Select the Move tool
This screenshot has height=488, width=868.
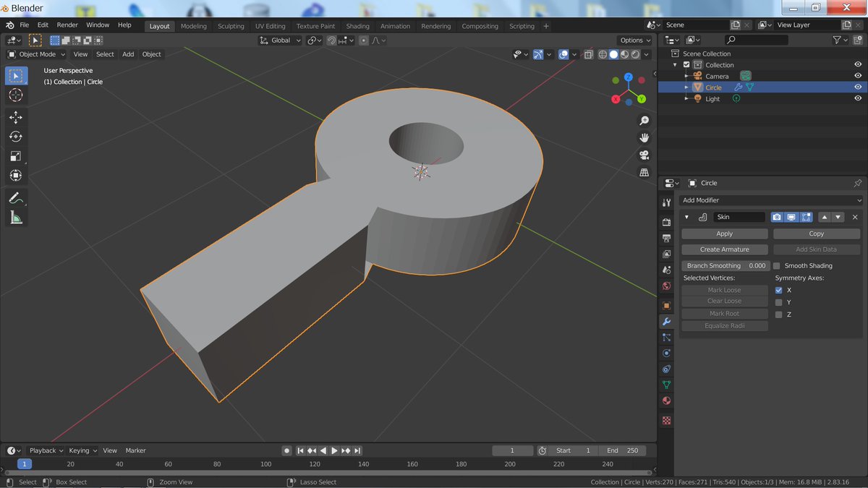click(x=16, y=117)
